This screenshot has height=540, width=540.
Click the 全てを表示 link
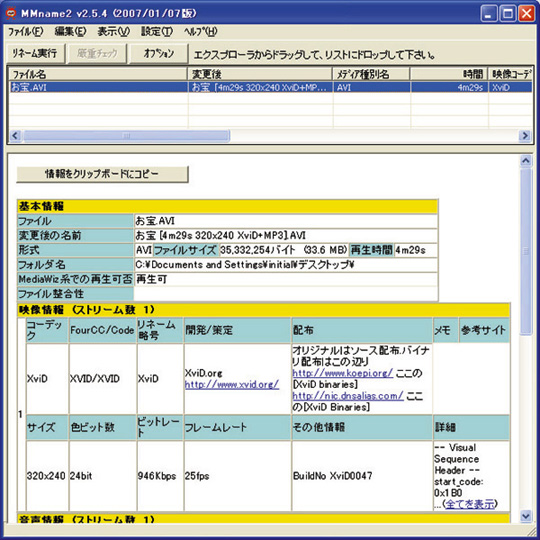click(x=470, y=504)
